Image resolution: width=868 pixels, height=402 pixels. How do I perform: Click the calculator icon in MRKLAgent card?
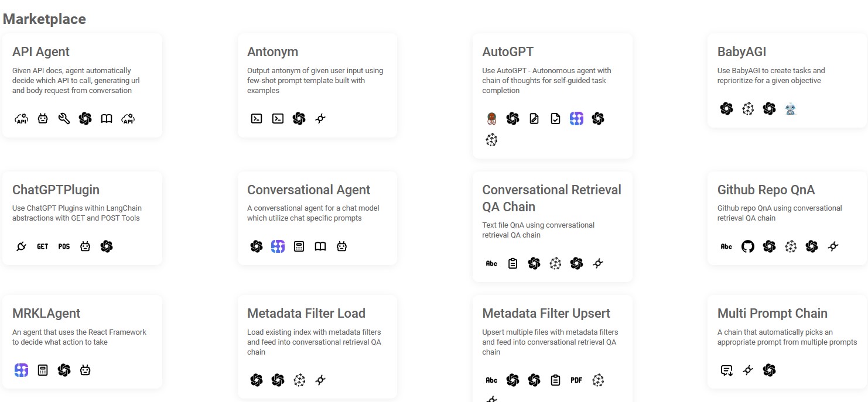click(43, 370)
